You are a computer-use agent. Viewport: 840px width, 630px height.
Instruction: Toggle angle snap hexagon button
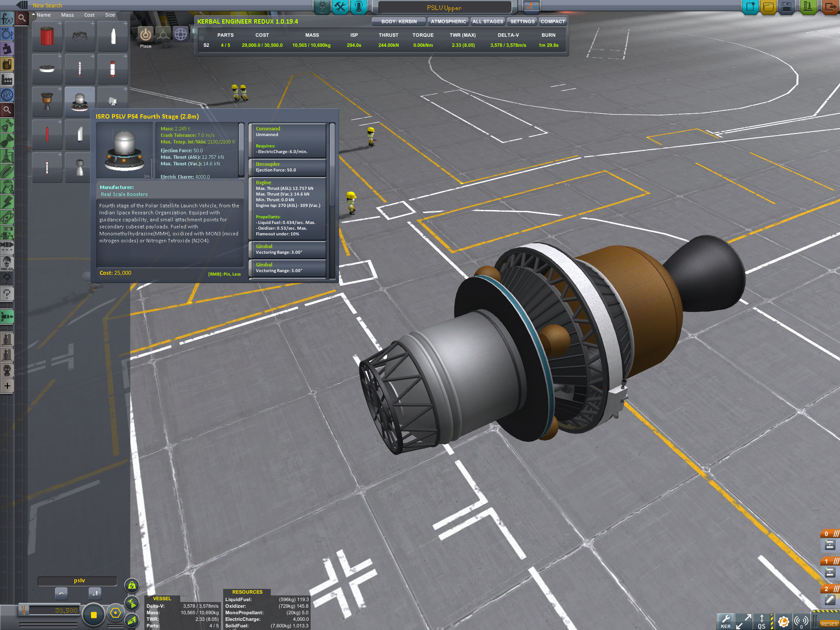[x=115, y=613]
